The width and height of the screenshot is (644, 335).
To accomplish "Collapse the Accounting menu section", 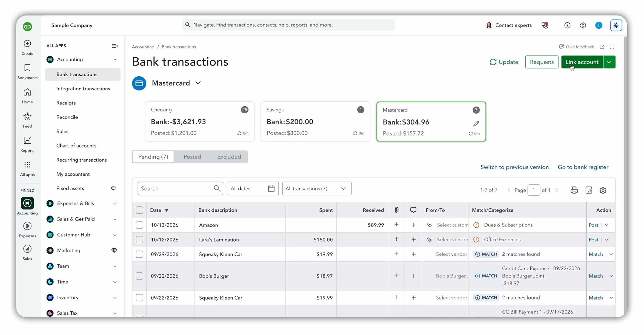I will (x=115, y=60).
